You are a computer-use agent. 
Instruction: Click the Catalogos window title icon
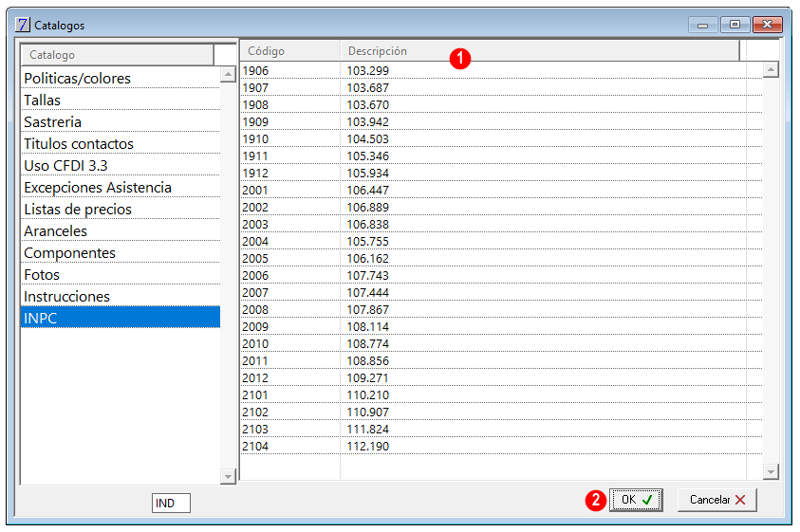(x=23, y=25)
